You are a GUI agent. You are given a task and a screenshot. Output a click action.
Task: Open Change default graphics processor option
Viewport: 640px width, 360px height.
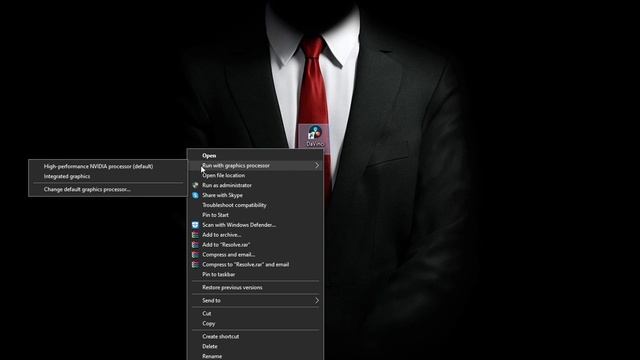108,189
